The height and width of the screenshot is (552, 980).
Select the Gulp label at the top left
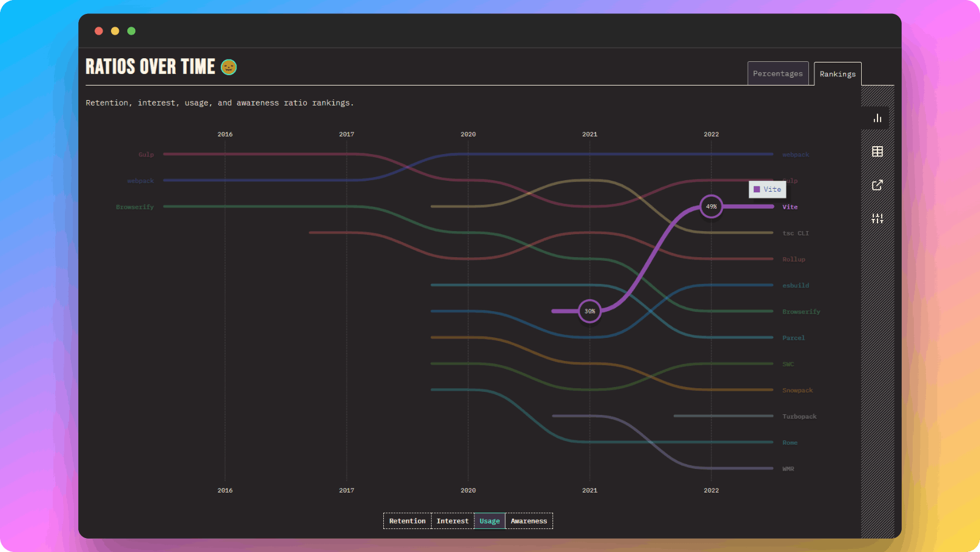coord(146,154)
